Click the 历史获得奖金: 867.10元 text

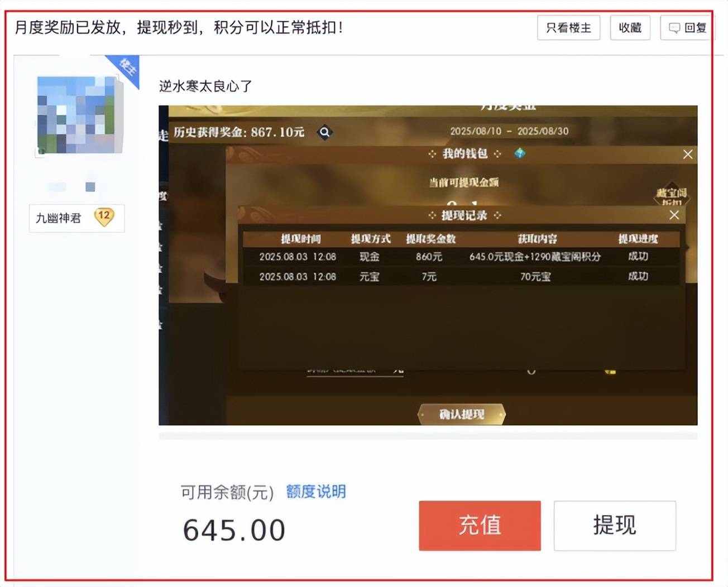(239, 132)
